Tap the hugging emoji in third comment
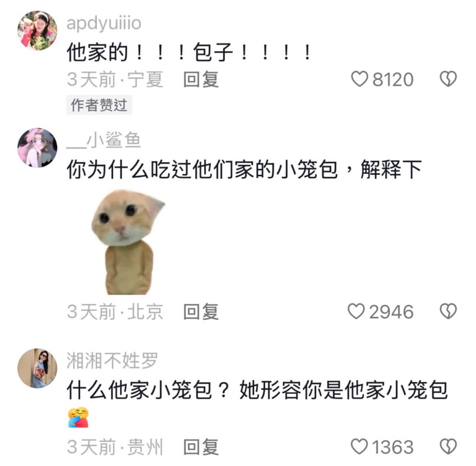The height and width of the screenshot is (466, 476). coord(78,417)
